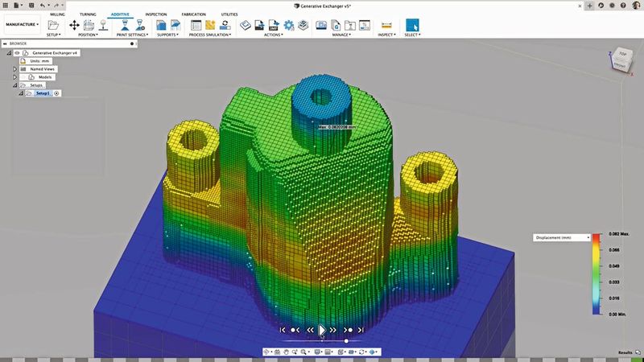Open the gear machine settings icon
This screenshot has height=362, width=644.
pos(289,25)
